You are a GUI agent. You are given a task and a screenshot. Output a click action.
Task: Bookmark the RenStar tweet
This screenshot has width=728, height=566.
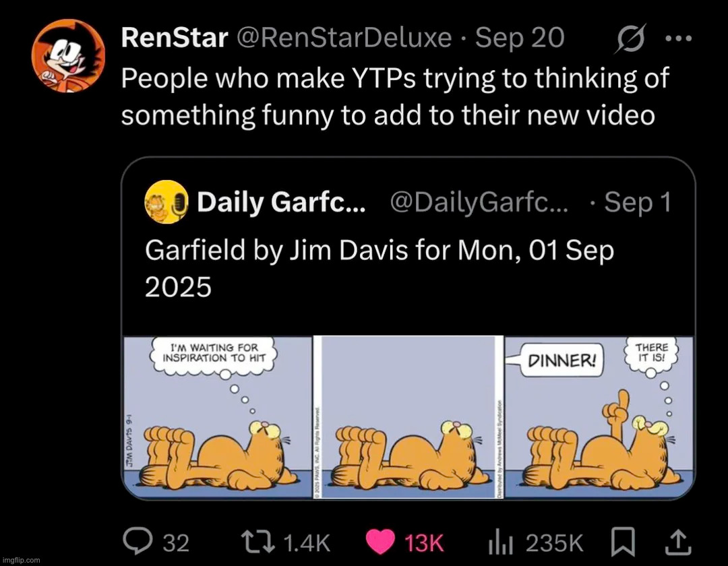coord(619,540)
